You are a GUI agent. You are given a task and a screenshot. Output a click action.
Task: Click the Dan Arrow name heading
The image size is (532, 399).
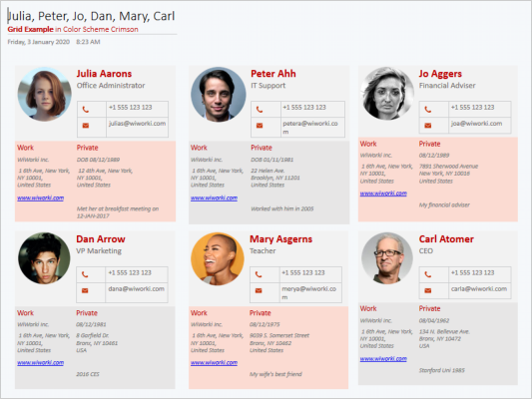101,239
